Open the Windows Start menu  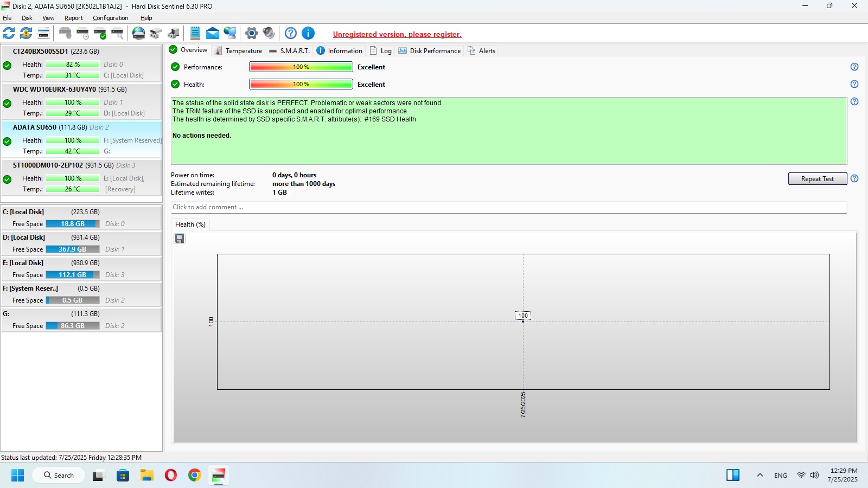click(x=17, y=476)
